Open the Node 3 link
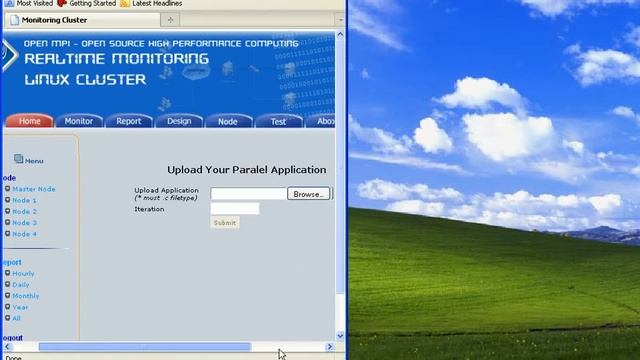640x360 pixels. [x=24, y=223]
